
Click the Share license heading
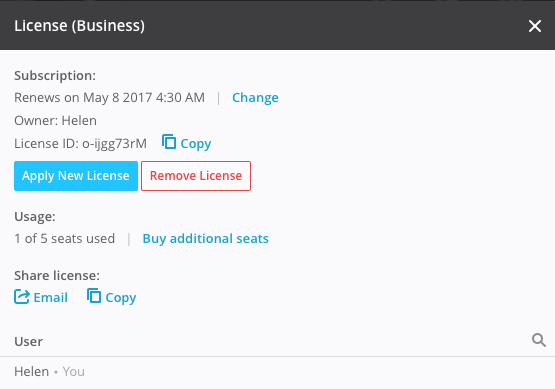coord(57,275)
